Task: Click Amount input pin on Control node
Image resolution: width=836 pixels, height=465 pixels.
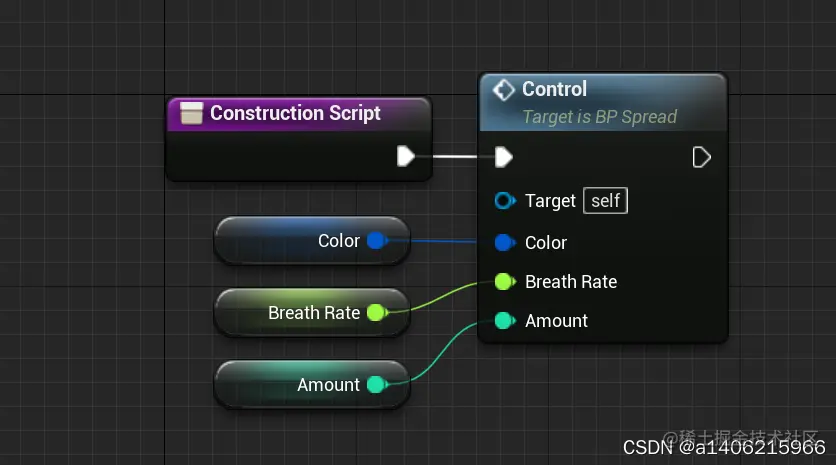Action: coord(504,321)
